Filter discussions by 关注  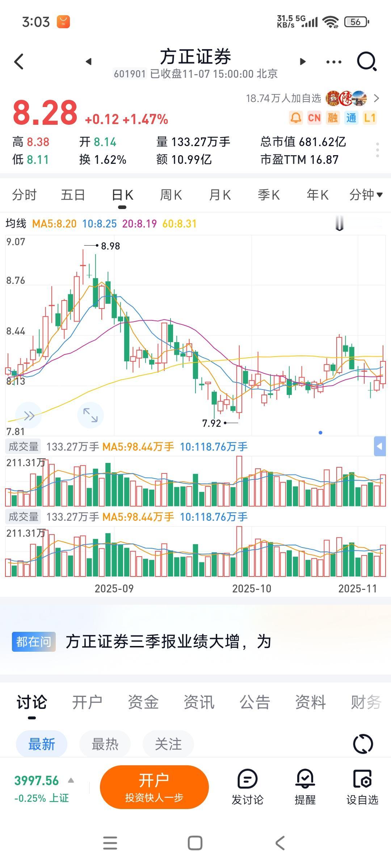click(168, 744)
